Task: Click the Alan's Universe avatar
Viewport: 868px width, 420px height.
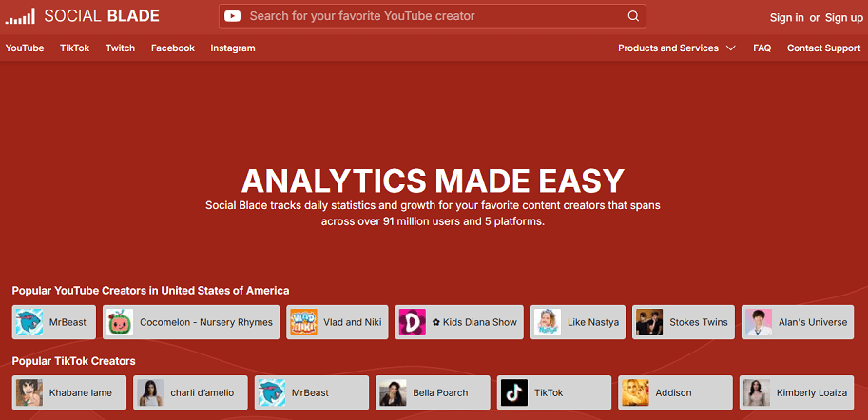Action: click(759, 322)
